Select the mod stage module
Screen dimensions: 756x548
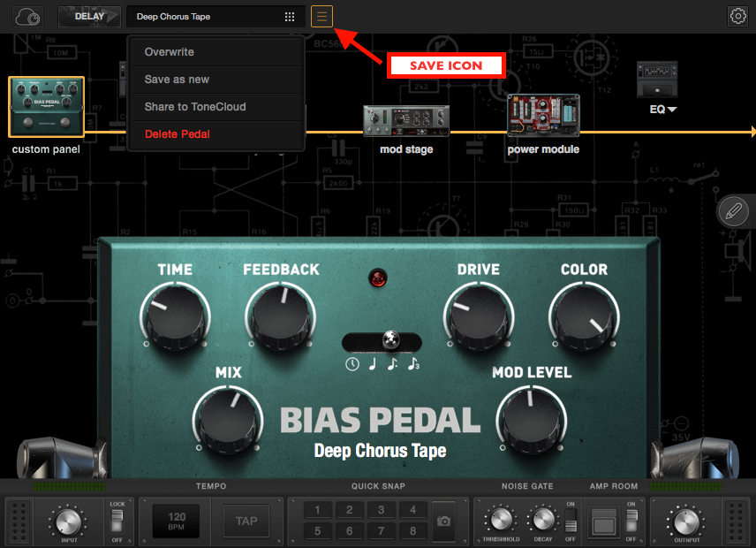[x=406, y=120]
